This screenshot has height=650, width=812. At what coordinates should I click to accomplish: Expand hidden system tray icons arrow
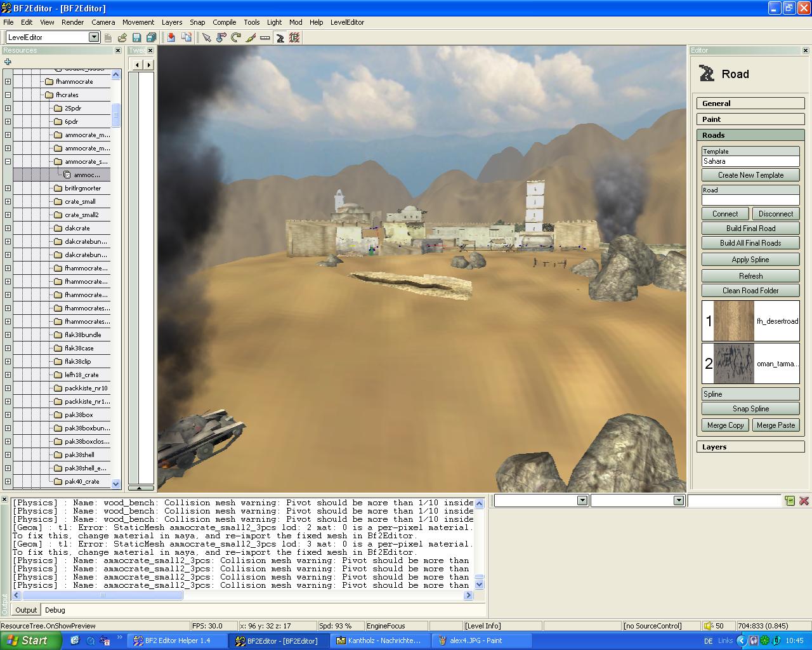click(x=742, y=640)
